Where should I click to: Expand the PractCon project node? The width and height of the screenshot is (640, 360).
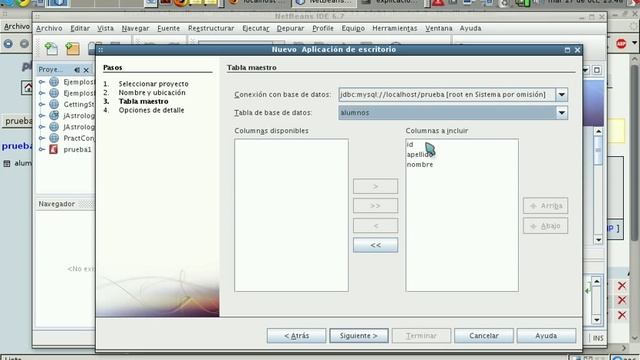click(x=42, y=138)
